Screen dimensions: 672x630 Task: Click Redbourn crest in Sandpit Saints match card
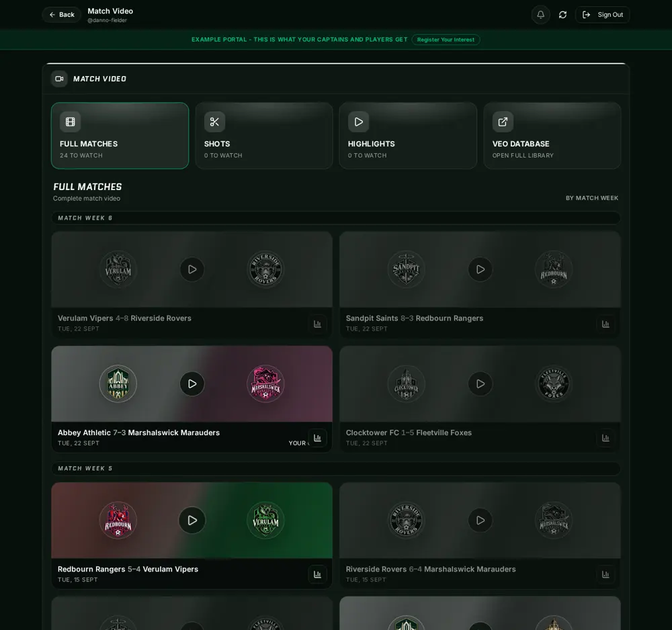point(554,269)
